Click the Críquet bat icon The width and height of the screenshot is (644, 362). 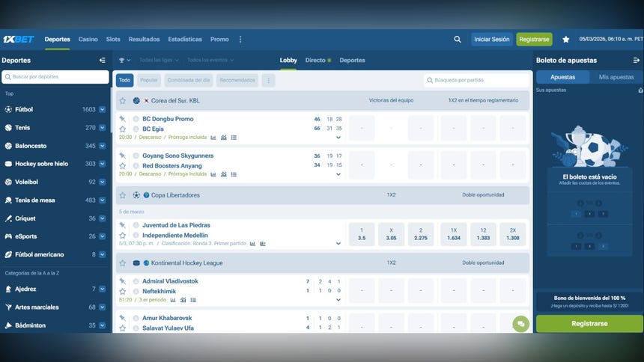pos(8,218)
